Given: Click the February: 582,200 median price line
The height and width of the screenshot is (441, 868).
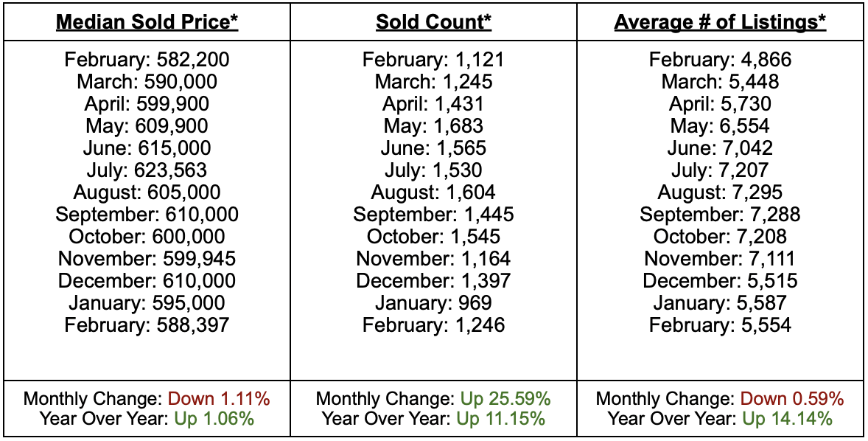Looking at the screenshot, I should tap(147, 60).
